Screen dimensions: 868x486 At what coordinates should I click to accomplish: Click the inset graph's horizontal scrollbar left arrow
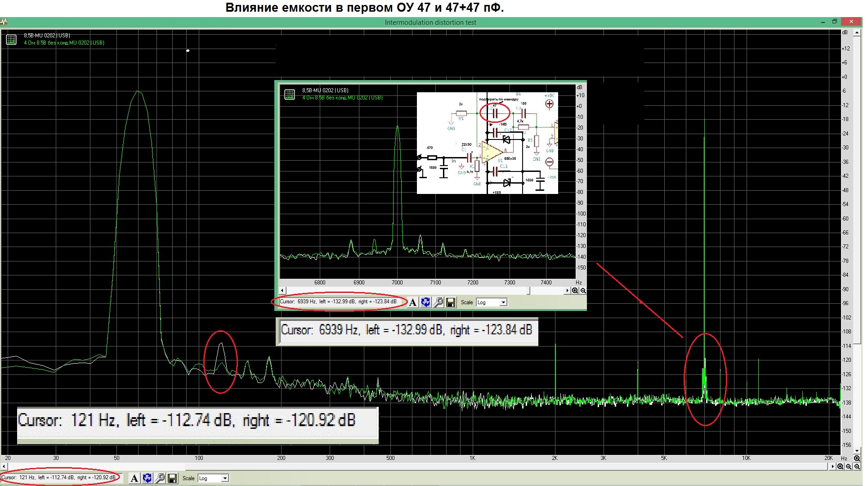point(282,291)
